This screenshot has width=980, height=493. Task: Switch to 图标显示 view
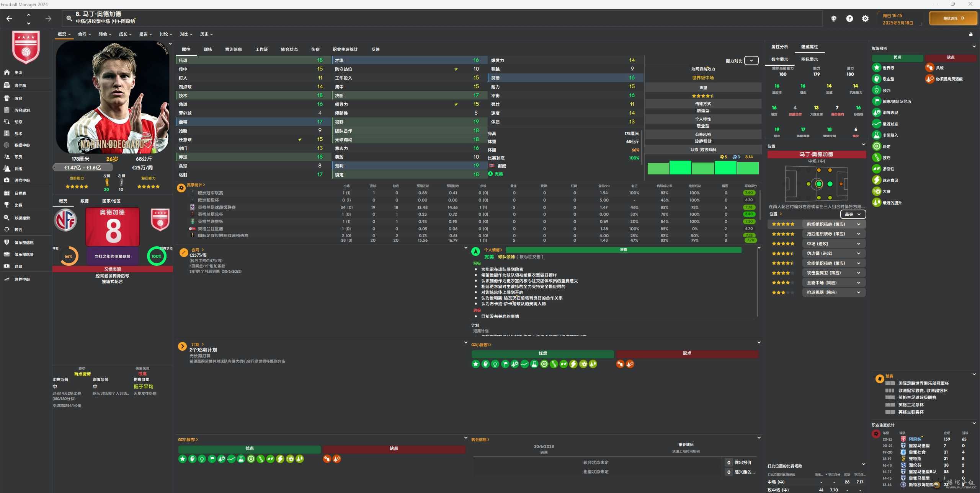[809, 60]
